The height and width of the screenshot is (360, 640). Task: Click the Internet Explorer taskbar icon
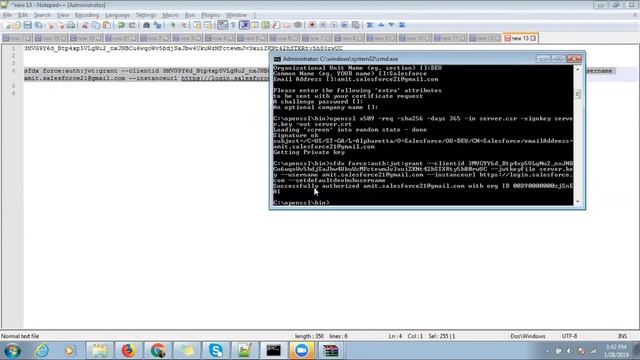tap(42, 351)
